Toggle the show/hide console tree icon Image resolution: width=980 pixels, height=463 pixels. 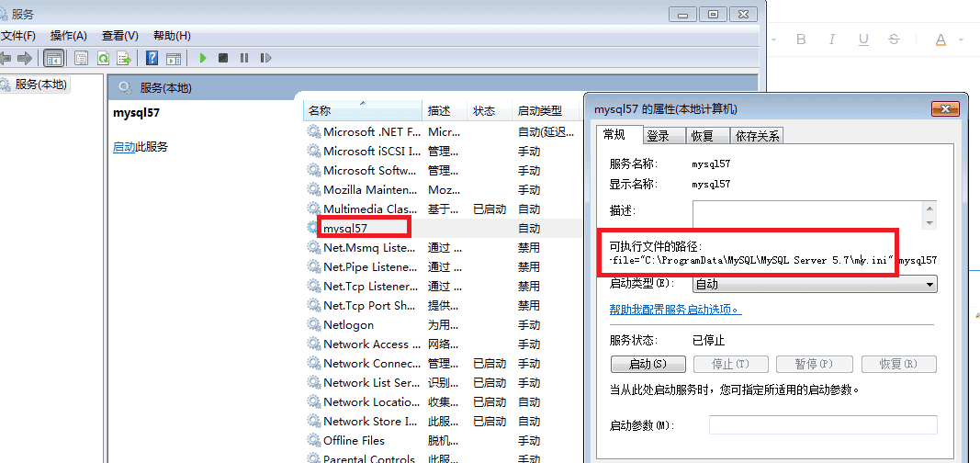[54, 58]
